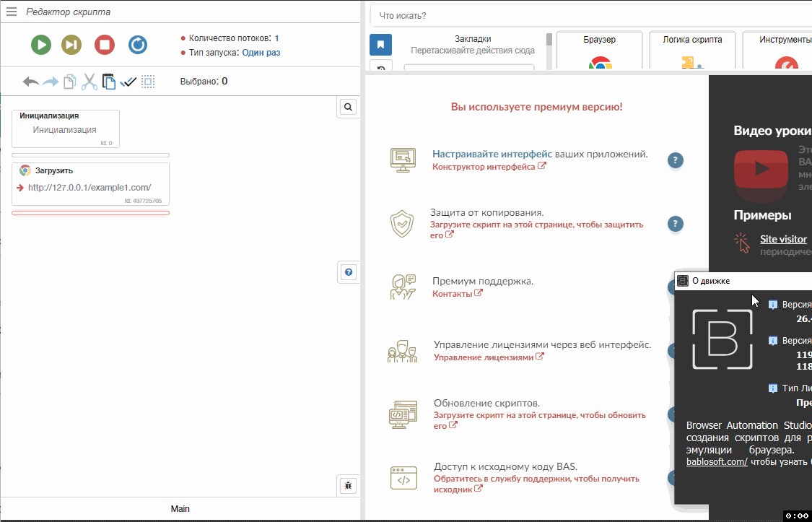Image resolution: width=812 pixels, height=522 pixels.
Task: Open the 'Конструктор интерфейса' link
Action: (484, 167)
